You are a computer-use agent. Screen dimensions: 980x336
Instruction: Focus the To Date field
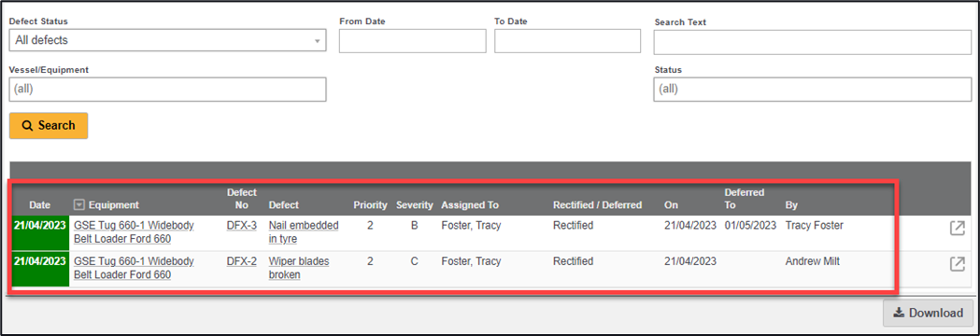tap(567, 40)
